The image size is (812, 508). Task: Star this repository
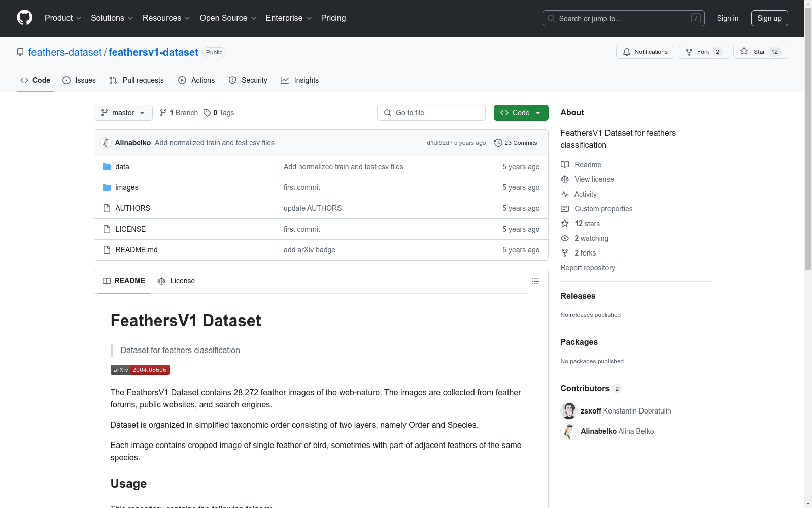pyautogui.click(x=760, y=52)
